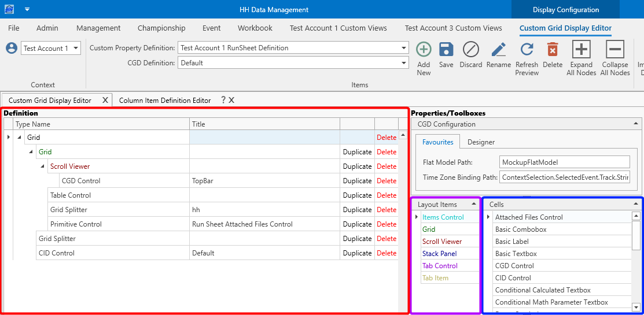Duplicate the CGD Control TopBar row
The height and width of the screenshot is (315, 644).
point(357,180)
